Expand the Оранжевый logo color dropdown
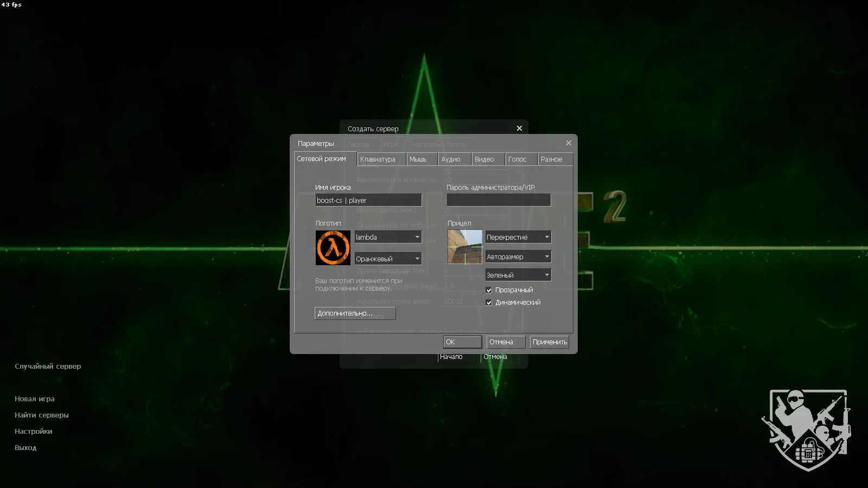 click(x=388, y=259)
